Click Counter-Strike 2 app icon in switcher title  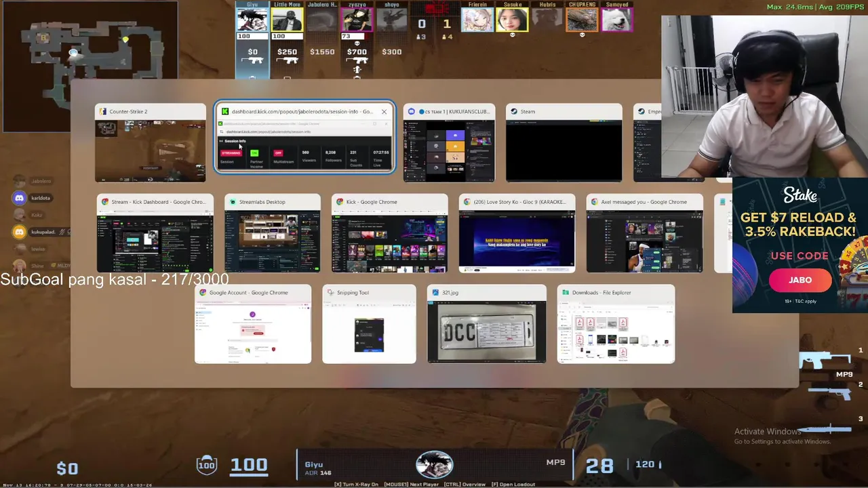tap(102, 111)
